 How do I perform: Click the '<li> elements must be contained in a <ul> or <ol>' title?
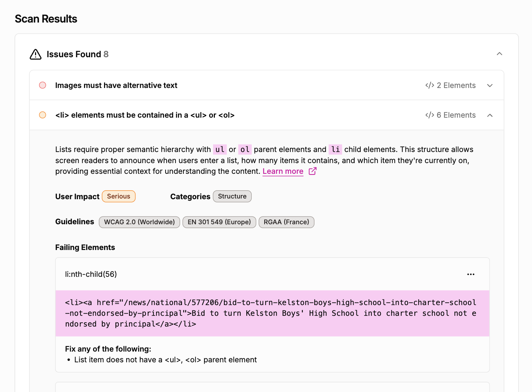point(145,115)
